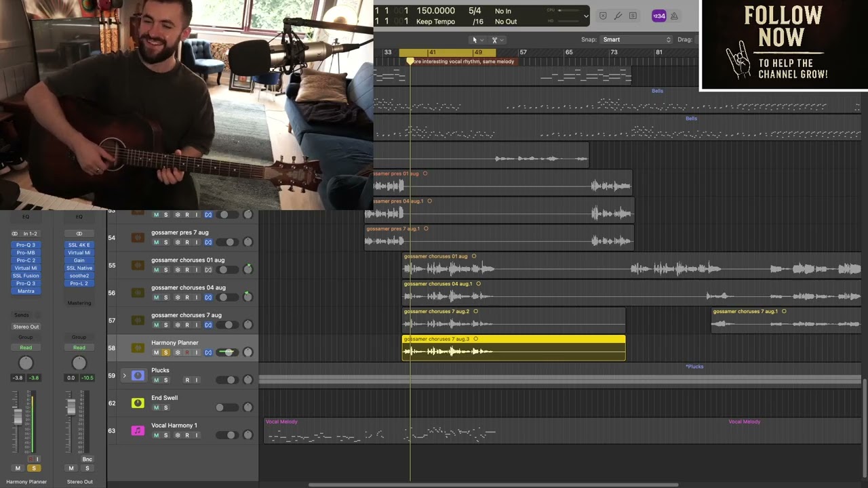Open the Pro-MB plug-in slot

pos(26,253)
